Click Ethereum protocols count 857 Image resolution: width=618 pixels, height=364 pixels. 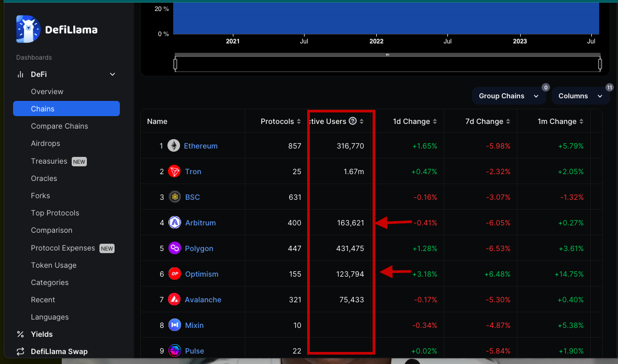click(x=295, y=146)
